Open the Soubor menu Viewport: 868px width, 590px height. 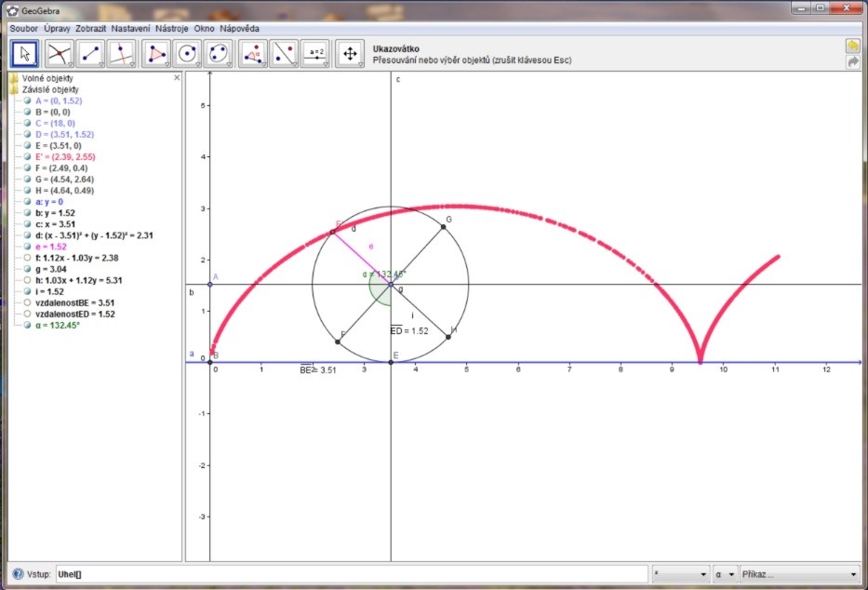24,29
